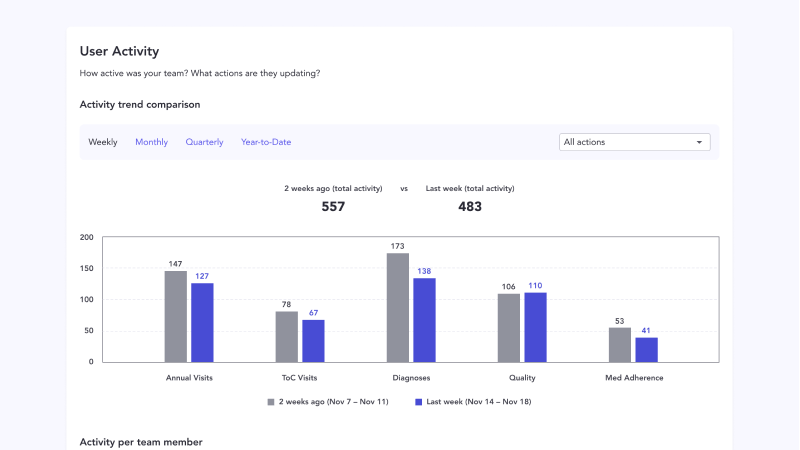
Task: Select the gray Quality bar labeled 106
Action: point(509,328)
